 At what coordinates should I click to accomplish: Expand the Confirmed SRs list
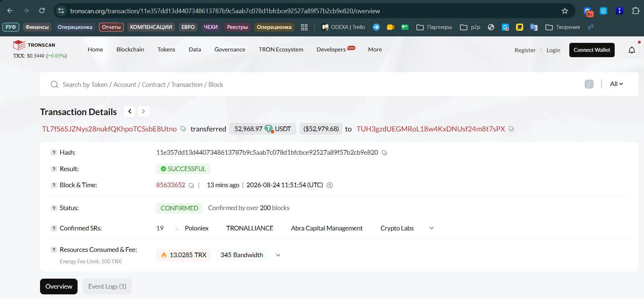coord(431,228)
